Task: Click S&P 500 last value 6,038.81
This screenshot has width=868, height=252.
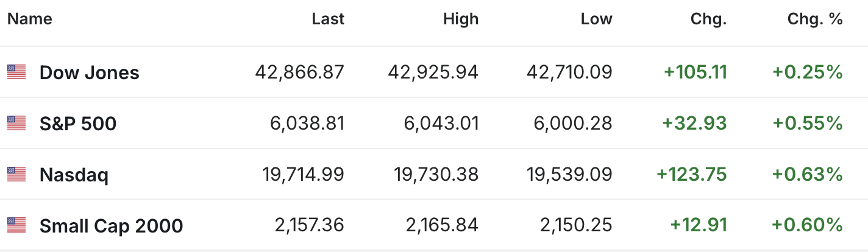Action: point(307,124)
